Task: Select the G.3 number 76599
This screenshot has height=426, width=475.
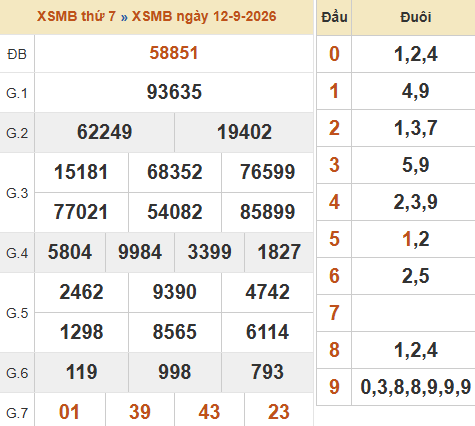Action: pos(268,172)
